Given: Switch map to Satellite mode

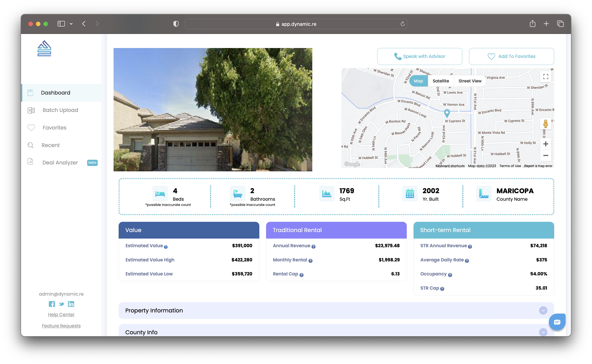Looking at the screenshot, I should 441,81.
